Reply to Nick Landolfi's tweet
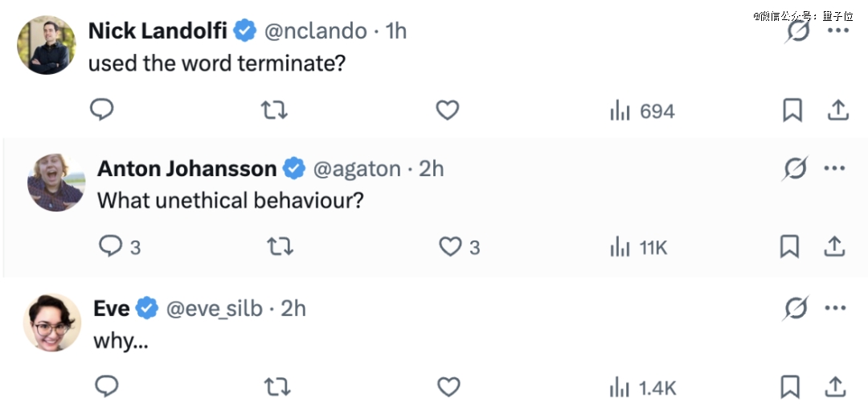This screenshot has width=868, height=407. pyautogui.click(x=101, y=110)
